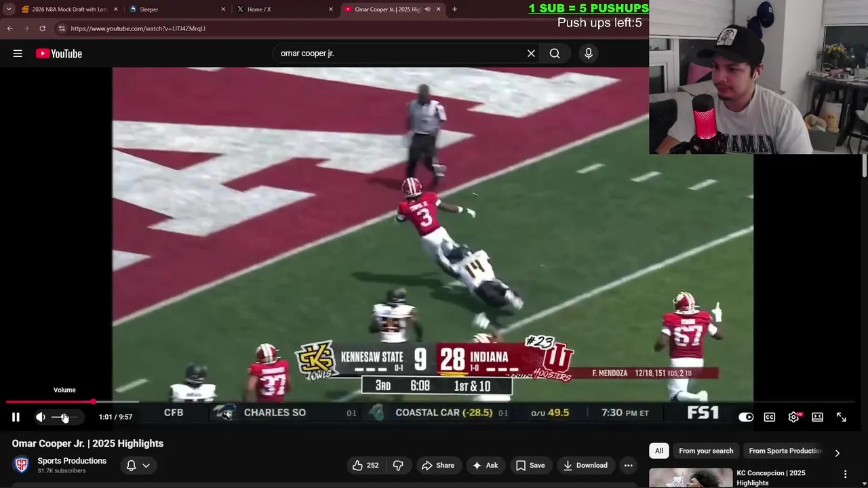Go back in browser history

coord(10,28)
